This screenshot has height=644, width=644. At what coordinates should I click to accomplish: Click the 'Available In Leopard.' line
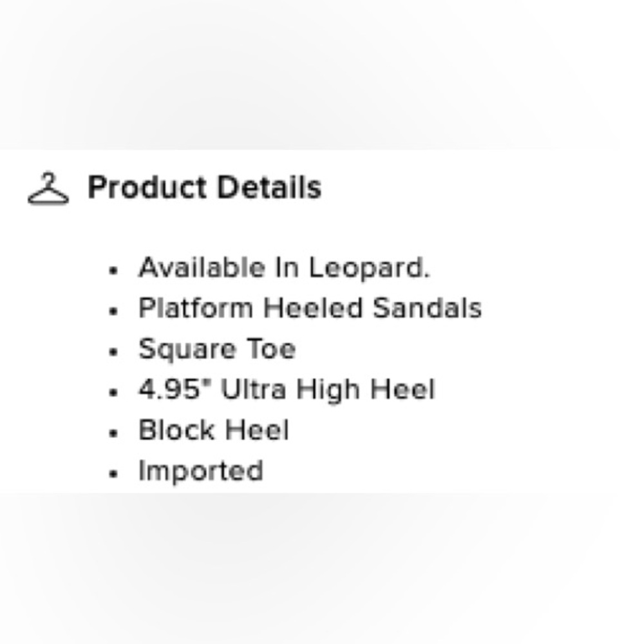click(x=284, y=268)
